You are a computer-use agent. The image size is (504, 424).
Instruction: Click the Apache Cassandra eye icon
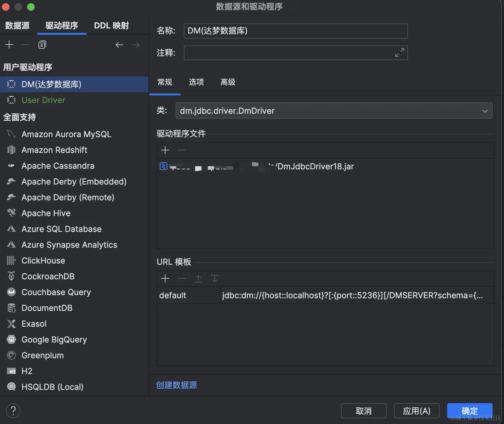point(11,166)
